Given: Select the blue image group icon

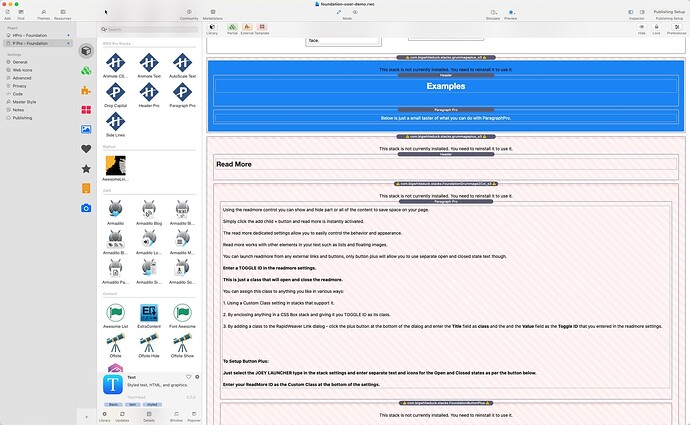Looking at the screenshot, I should pos(86,129).
